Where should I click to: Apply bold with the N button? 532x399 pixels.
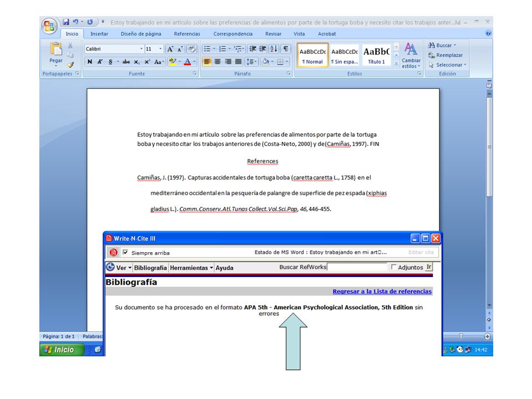[90, 62]
